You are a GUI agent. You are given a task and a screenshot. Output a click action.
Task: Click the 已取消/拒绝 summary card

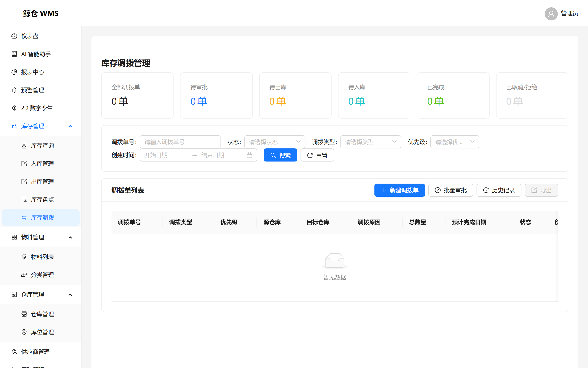(532, 95)
